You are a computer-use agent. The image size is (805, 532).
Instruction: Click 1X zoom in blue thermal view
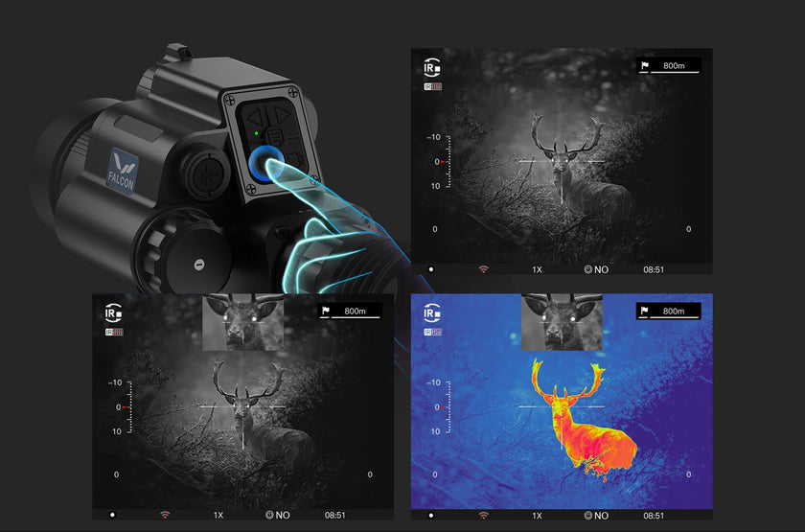tap(537, 516)
